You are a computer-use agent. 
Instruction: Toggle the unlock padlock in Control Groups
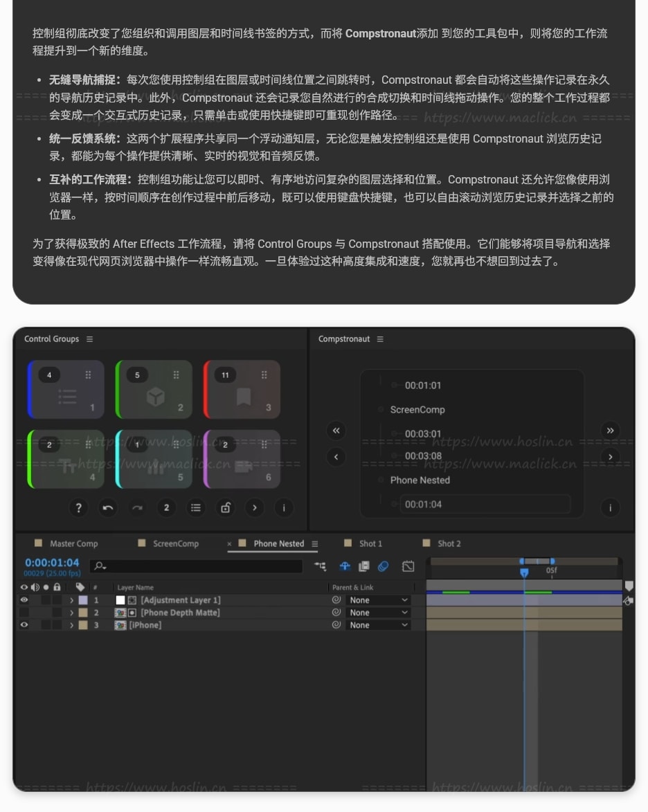(x=225, y=507)
